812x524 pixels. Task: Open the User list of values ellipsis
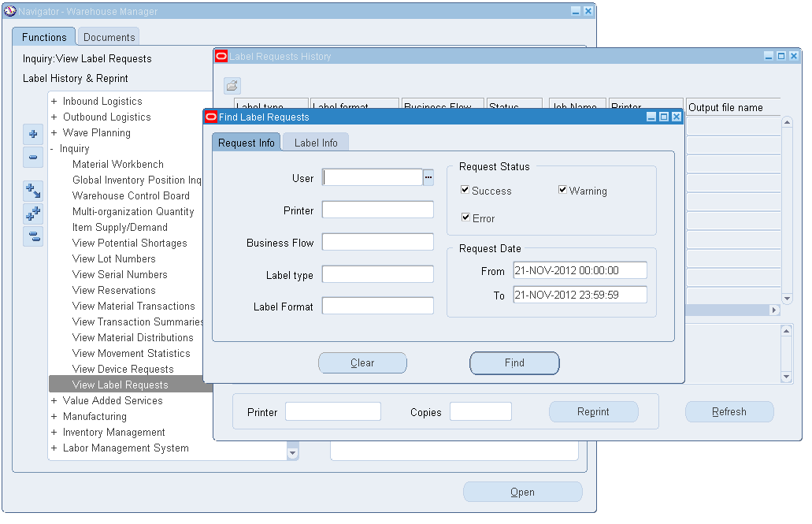click(x=428, y=177)
